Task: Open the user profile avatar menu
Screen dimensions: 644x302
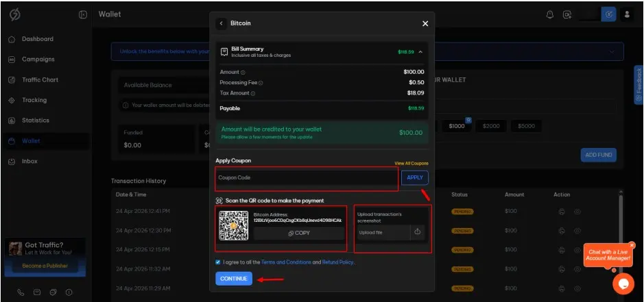Action: (x=627, y=14)
